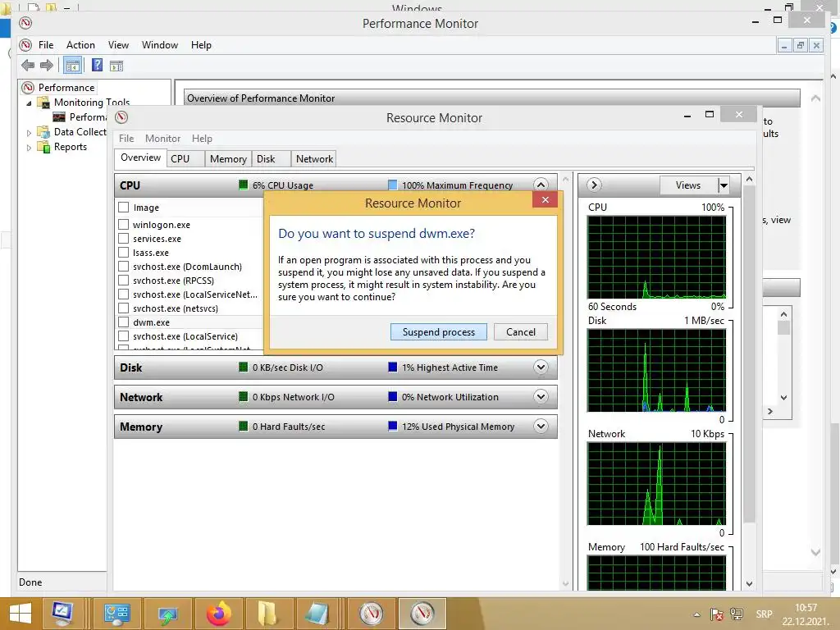The height and width of the screenshot is (630, 840).
Task: Open remote desktop arrow taskbar icon
Action: [167, 614]
